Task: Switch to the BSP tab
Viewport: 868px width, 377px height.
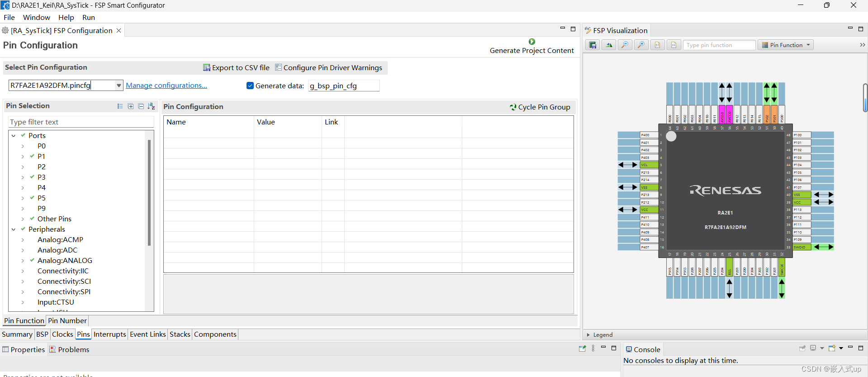Action: [x=42, y=334]
